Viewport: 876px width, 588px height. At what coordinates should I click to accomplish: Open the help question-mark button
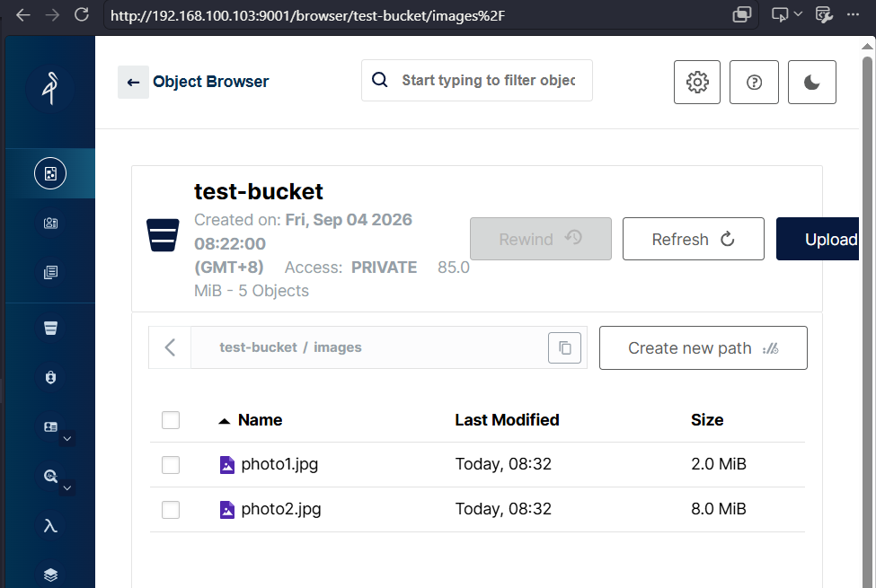754,82
